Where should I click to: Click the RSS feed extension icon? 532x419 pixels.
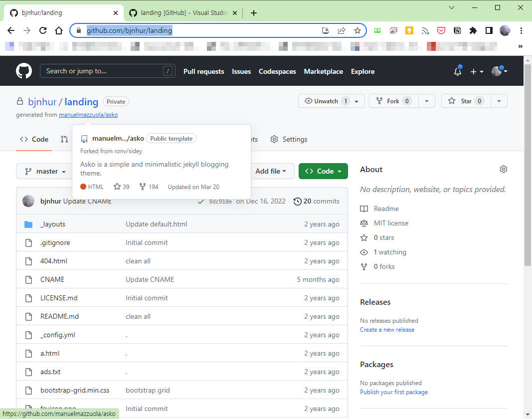425,30
